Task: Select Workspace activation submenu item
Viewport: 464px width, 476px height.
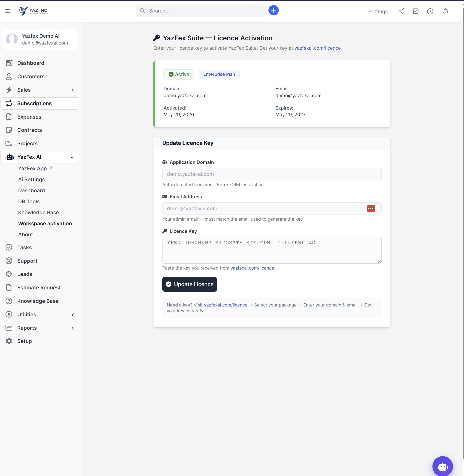Action: coord(45,224)
